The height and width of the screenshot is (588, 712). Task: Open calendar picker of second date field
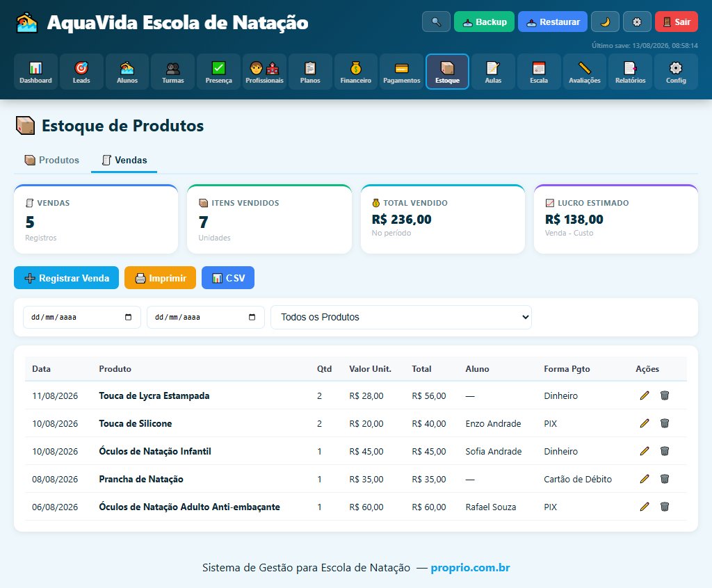(252, 318)
